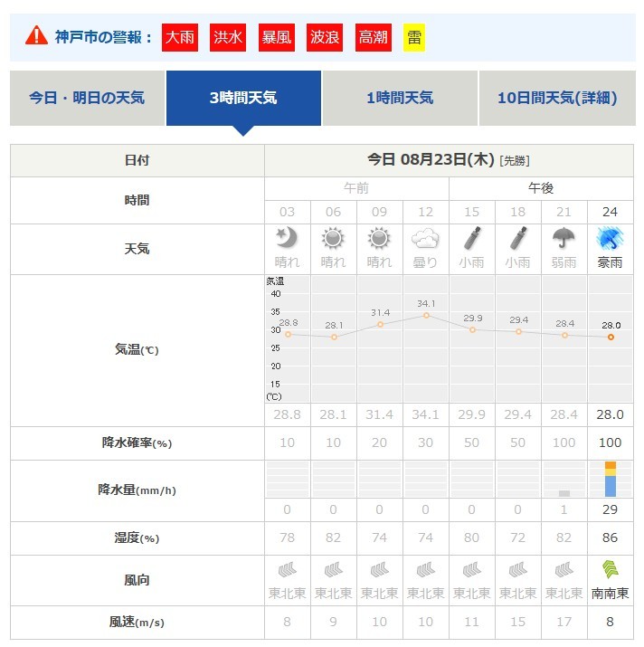
Task: Open the 10日間天気(詳細) tab
Action: coord(556,98)
